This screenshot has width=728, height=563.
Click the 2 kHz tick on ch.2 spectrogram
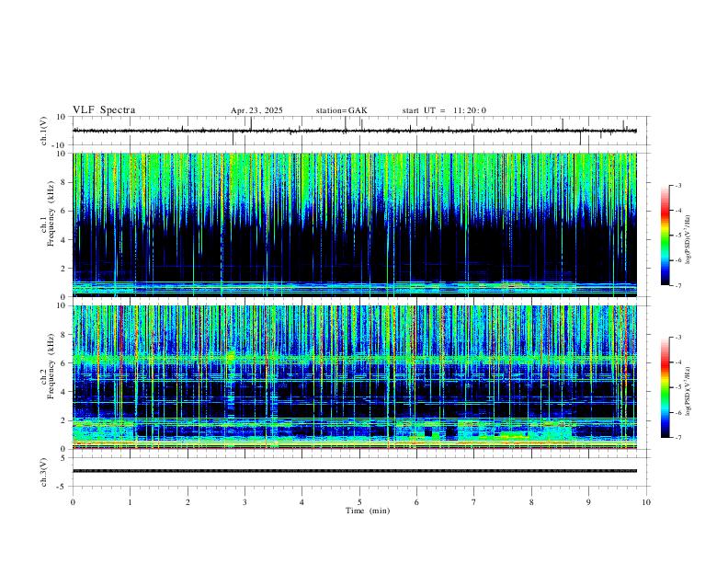click(64, 420)
